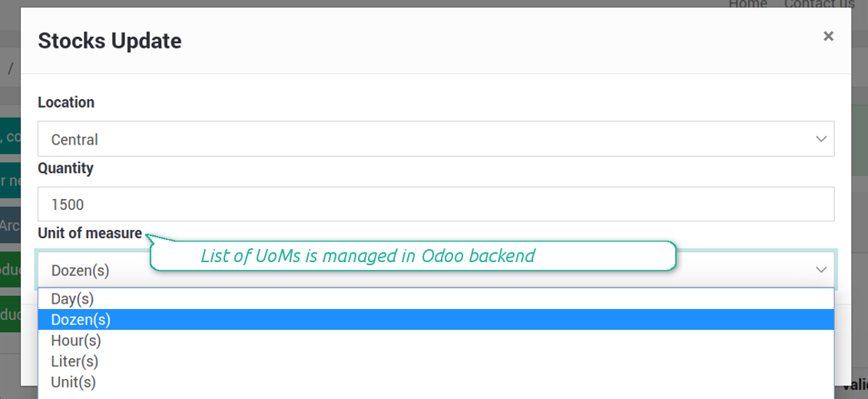Click the Quantity field containing 1500

click(x=436, y=204)
